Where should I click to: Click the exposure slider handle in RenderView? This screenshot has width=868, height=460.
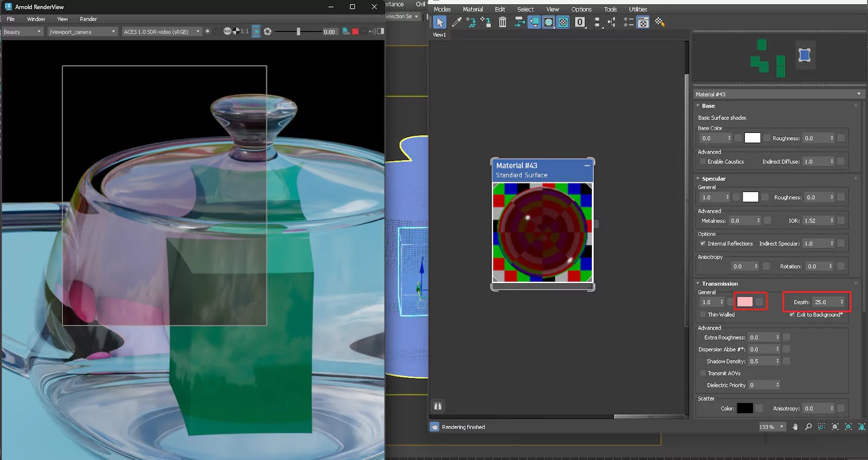click(x=298, y=31)
